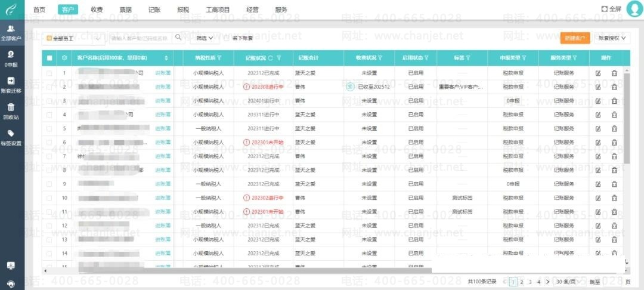644x290 pixels.
Task: Filter the 服务类型 column
Action: 575,58
